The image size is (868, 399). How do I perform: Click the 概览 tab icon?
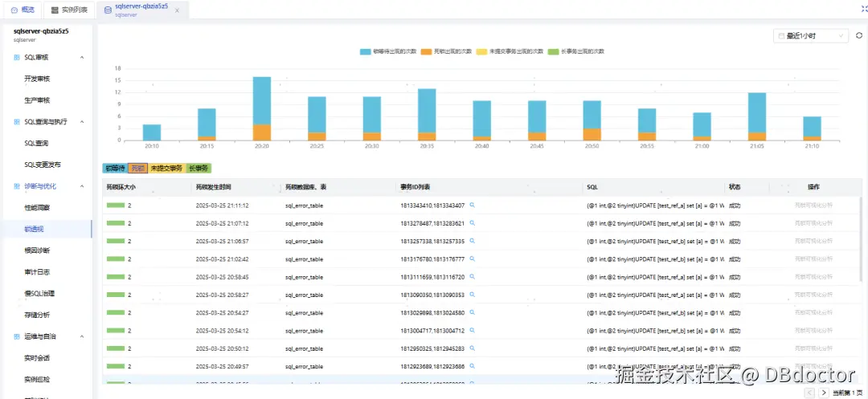14,10
